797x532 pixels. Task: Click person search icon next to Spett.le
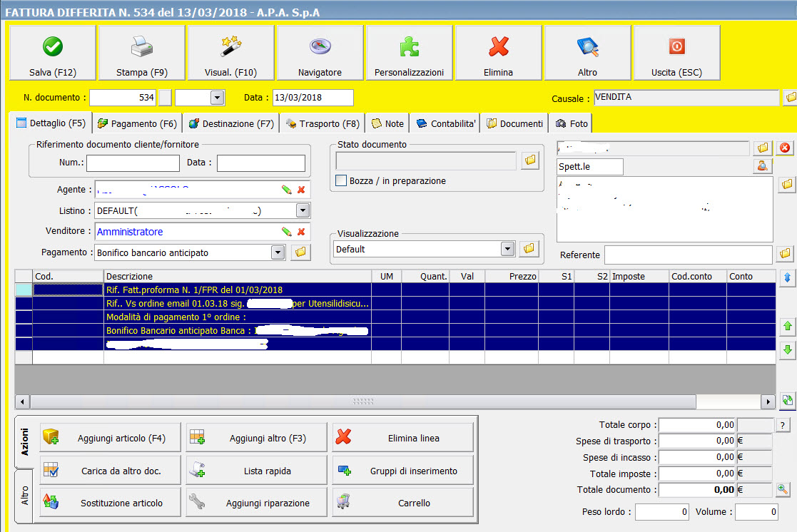click(x=763, y=166)
